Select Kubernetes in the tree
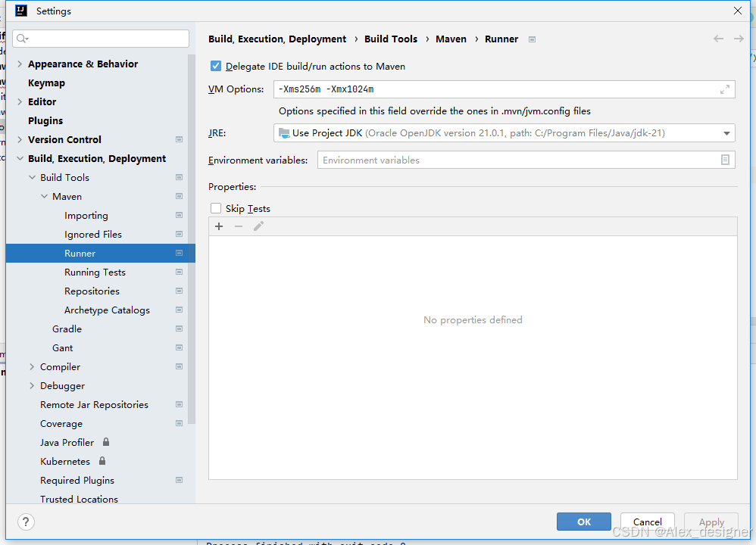756x545 pixels. (x=65, y=462)
